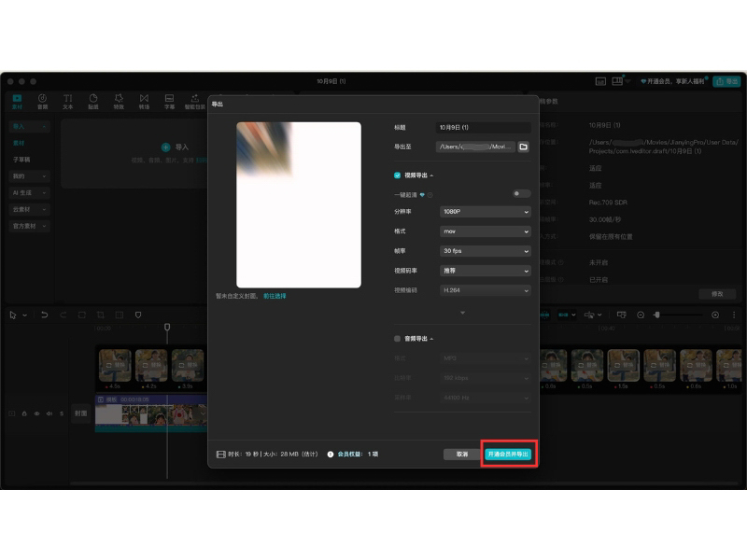Viewport: 747px width, 560px height.
Task: Select the 文本 text tool icon
Action: pos(68,101)
